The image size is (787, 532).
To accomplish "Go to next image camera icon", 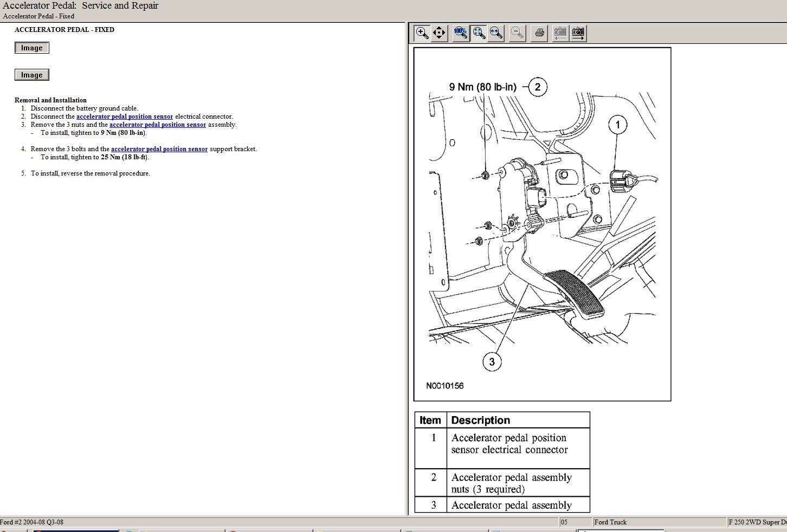I will [x=578, y=33].
